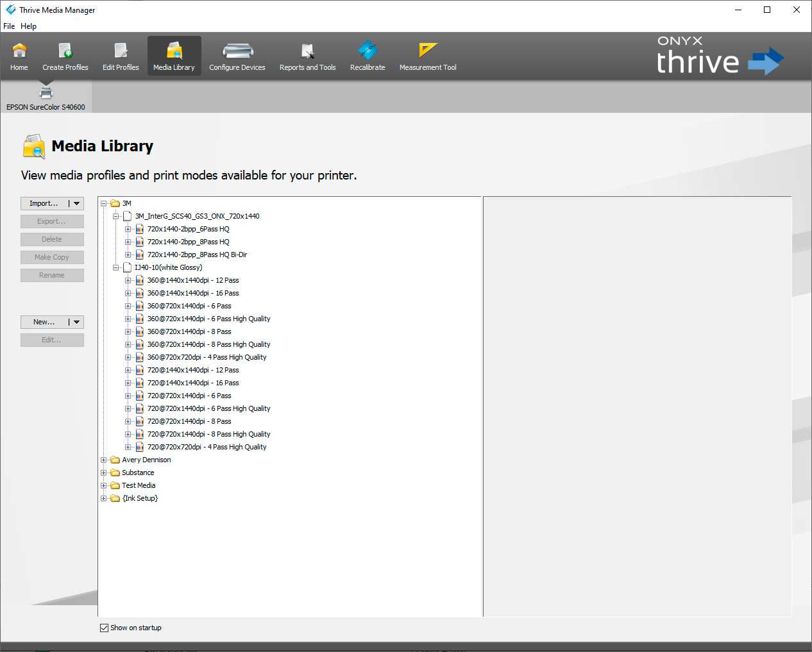Select the EPSON SureColor S40600 printer tab
Image resolution: width=812 pixels, height=652 pixels.
46,98
